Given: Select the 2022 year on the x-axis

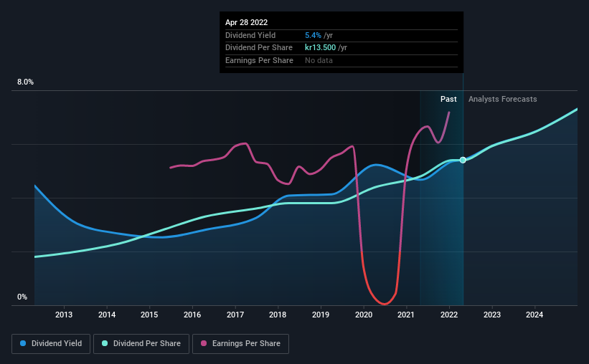Looking at the screenshot, I should coord(449,315).
